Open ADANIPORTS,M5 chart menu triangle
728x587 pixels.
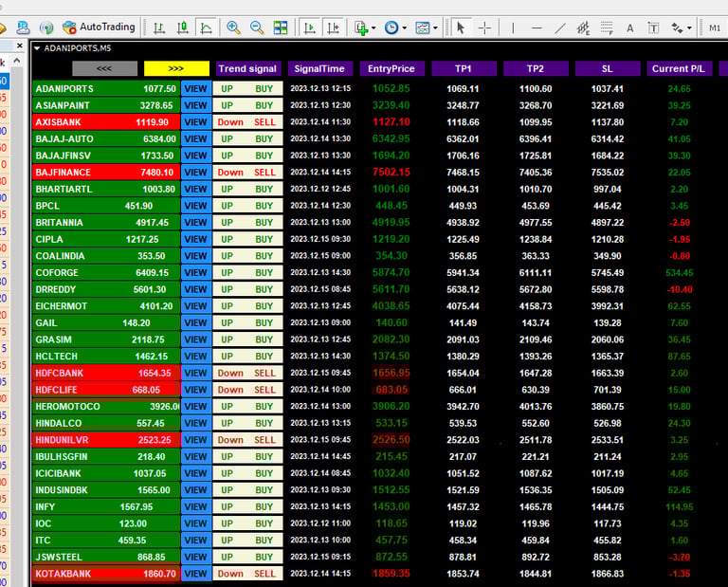(37, 47)
